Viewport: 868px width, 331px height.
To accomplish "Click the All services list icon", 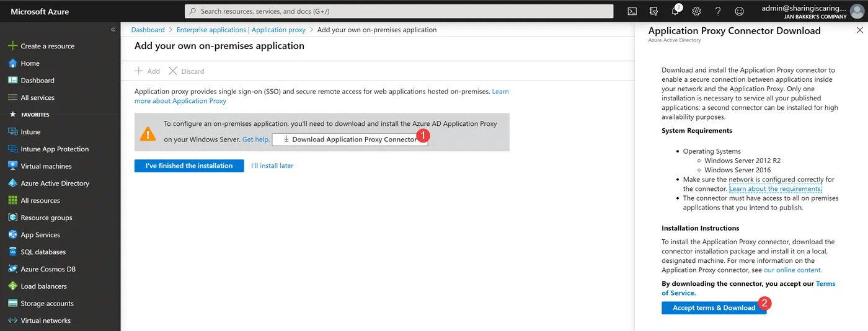I will click(x=12, y=97).
